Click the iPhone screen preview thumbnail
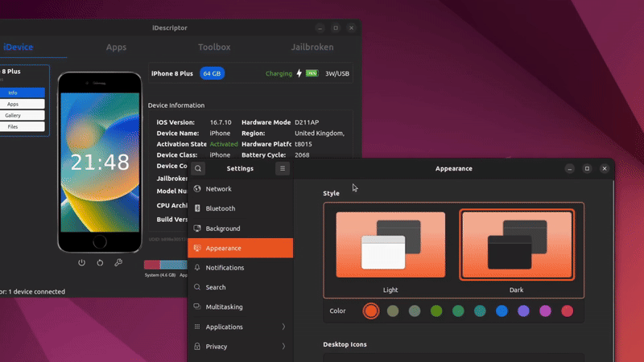Screen dimensions: 644x362 100,162
